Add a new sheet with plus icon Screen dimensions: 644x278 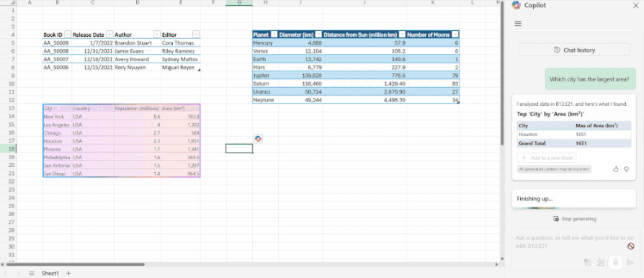68,273
